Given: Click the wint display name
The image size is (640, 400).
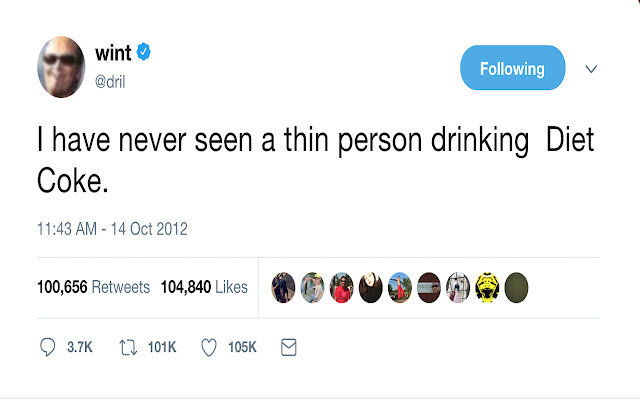Looking at the screenshot, I should [x=113, y=53].
